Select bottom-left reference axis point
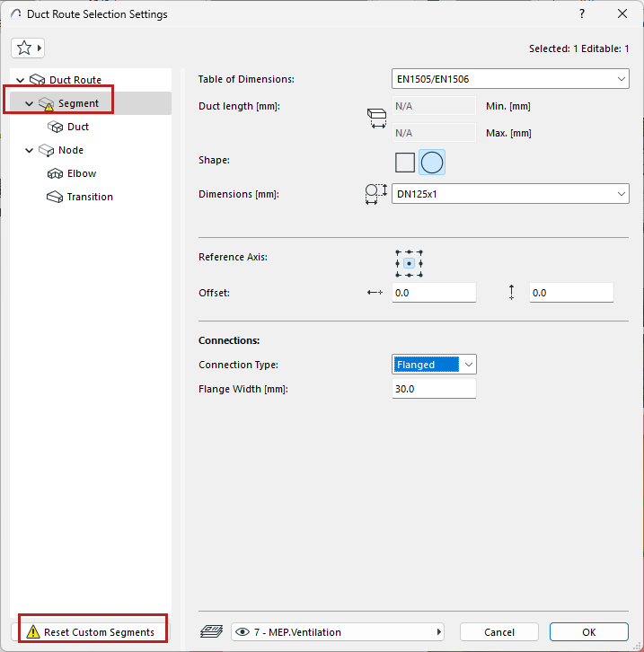Viewport: 644px width, 652px height. pyautogui.click(x=398, y=275)
